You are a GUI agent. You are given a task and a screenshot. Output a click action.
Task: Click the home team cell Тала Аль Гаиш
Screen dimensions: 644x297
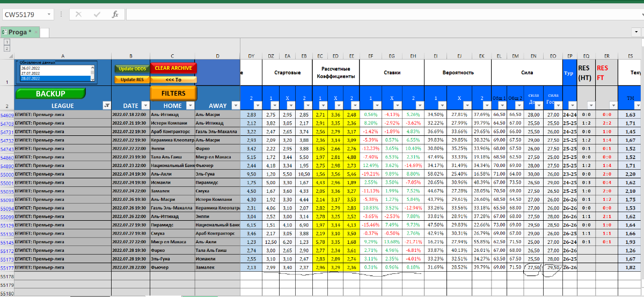[172, 157]
